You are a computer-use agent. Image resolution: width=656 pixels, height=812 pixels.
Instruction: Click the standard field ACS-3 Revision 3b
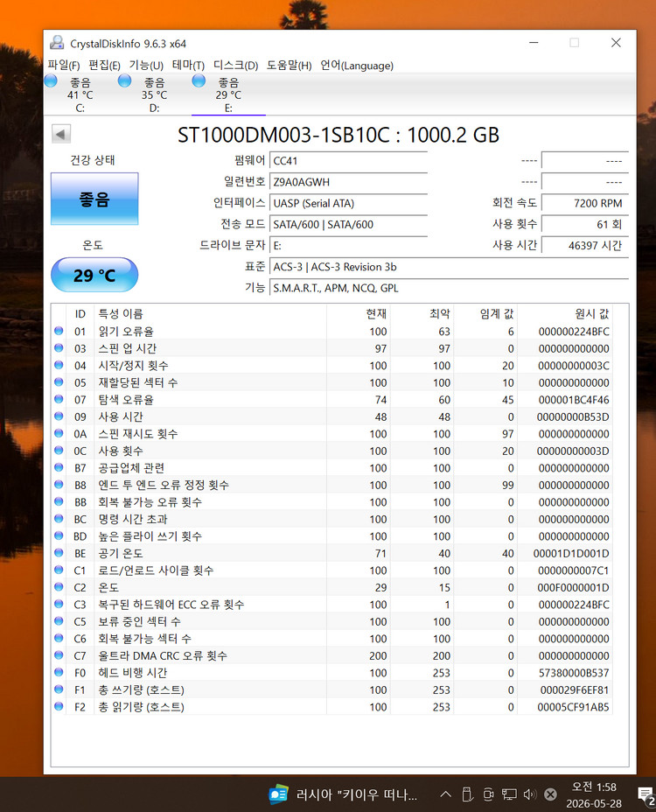tap(449, 267)
